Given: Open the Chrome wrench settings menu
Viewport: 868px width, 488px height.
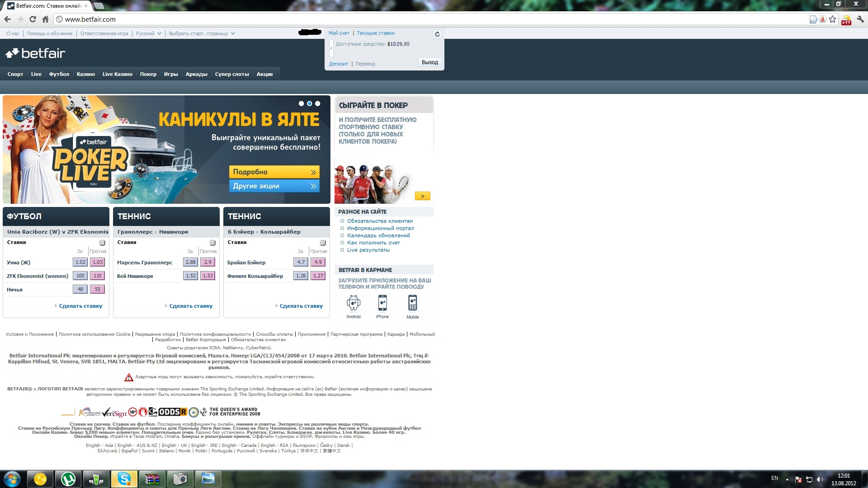Looking at the screenshot, I should [x=860, y=19].
